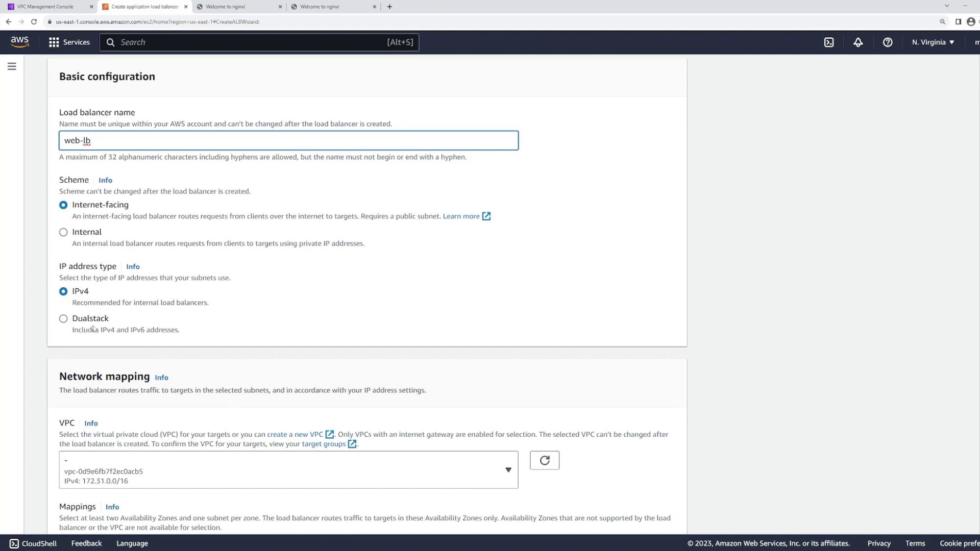This screenshot has width=980, height=551.
Task: Follow the target groups link
Action: coord(324,444)
